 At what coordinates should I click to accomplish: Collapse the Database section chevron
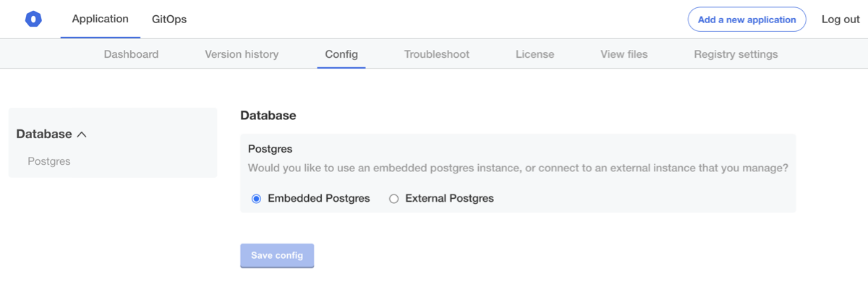82,134
